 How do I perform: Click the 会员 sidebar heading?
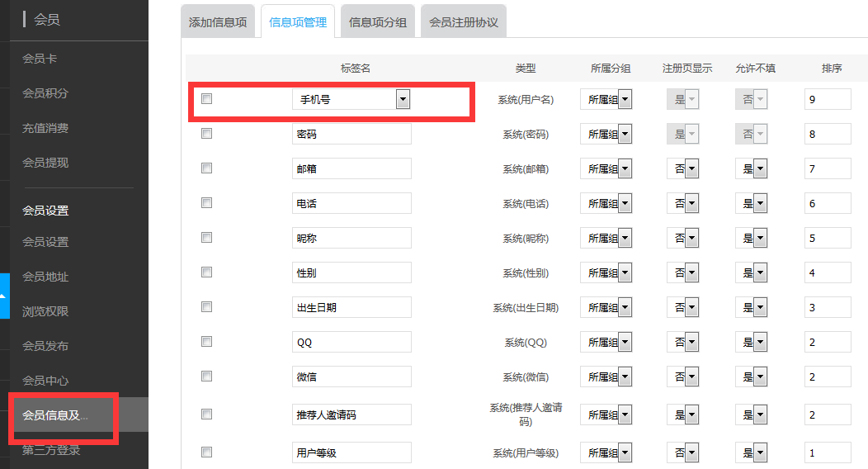click(x=46, y=20)
